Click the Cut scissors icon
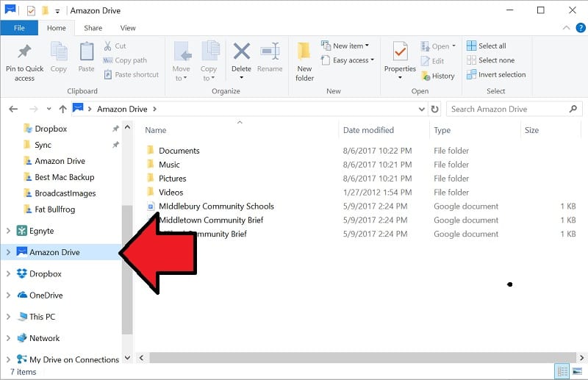588x380 pixels. pos(107,46)
